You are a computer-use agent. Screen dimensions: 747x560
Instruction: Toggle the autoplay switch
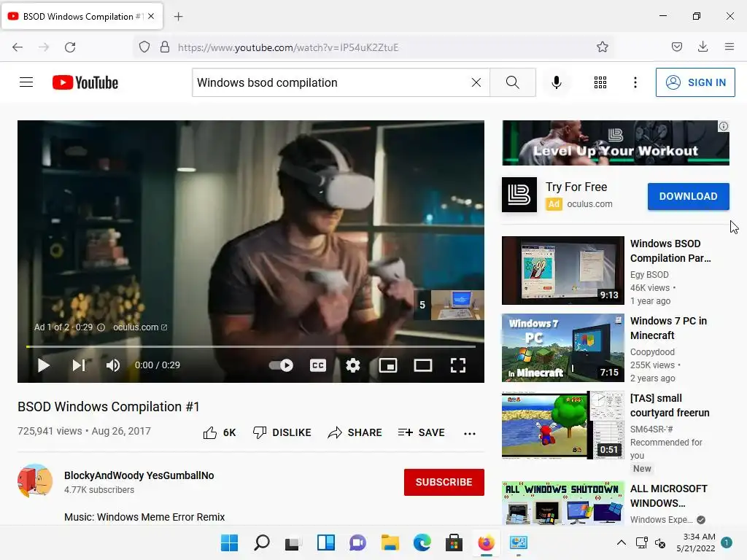point(281,365)
